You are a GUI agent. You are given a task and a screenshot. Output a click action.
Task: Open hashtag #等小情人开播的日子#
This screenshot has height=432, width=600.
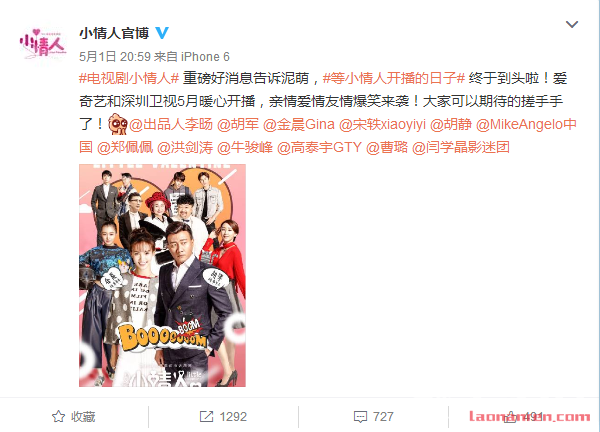(394, 78)
